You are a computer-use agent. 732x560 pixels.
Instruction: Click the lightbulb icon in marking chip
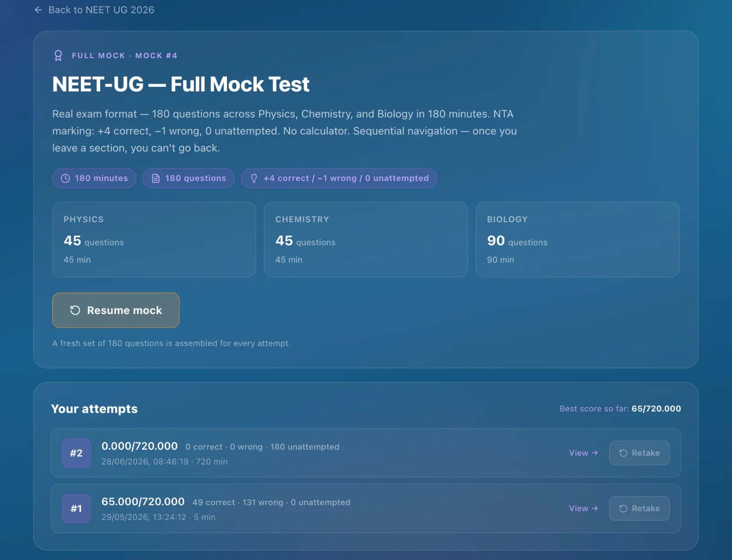click(254, 178)
